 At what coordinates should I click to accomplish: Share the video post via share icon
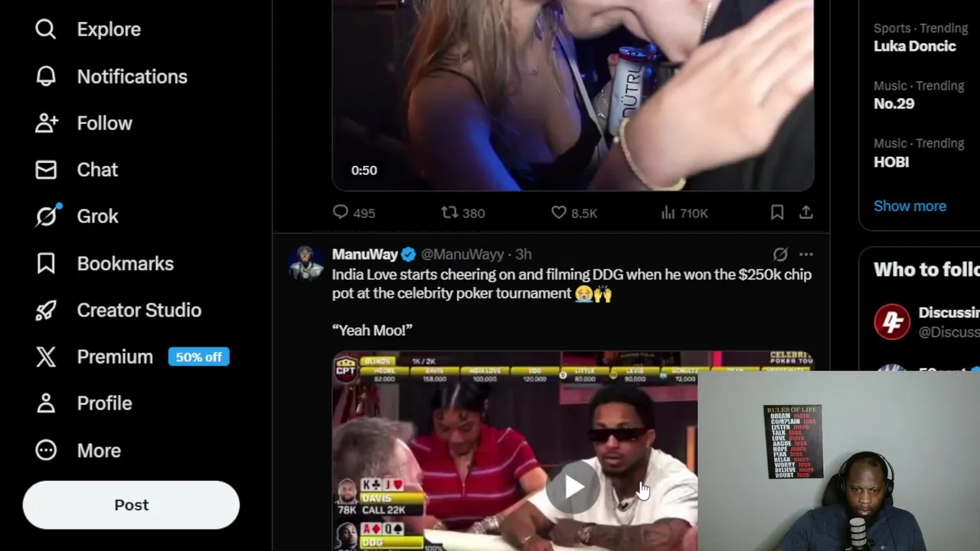point(806,212)
